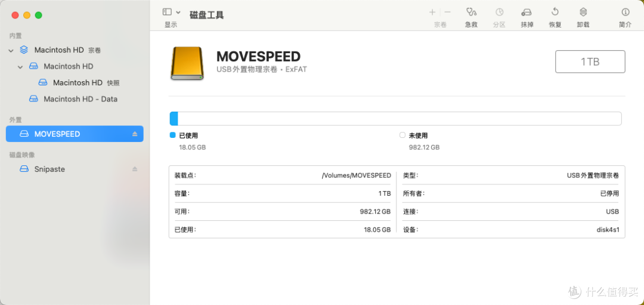The height and width of the screenshot is (305, 644).
Task: Click the drive icon beside the second Macintosh HD row
Action: pyautogui.click(x=33, y=66)
